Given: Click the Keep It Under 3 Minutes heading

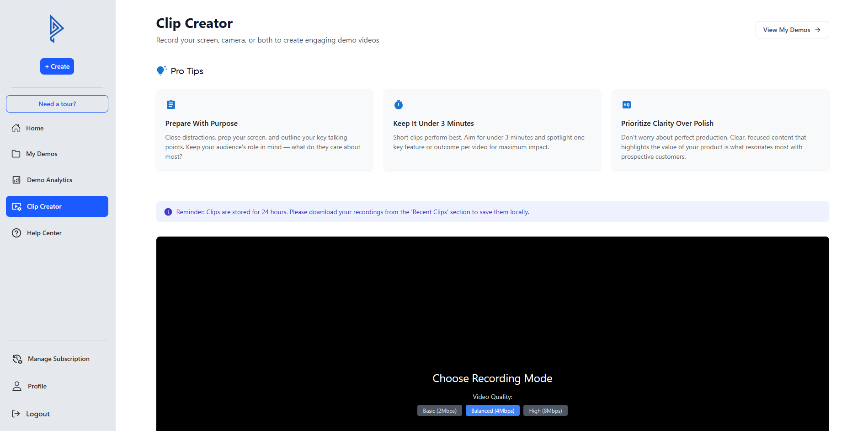Looking at the screenshot, I should [433, 124].
